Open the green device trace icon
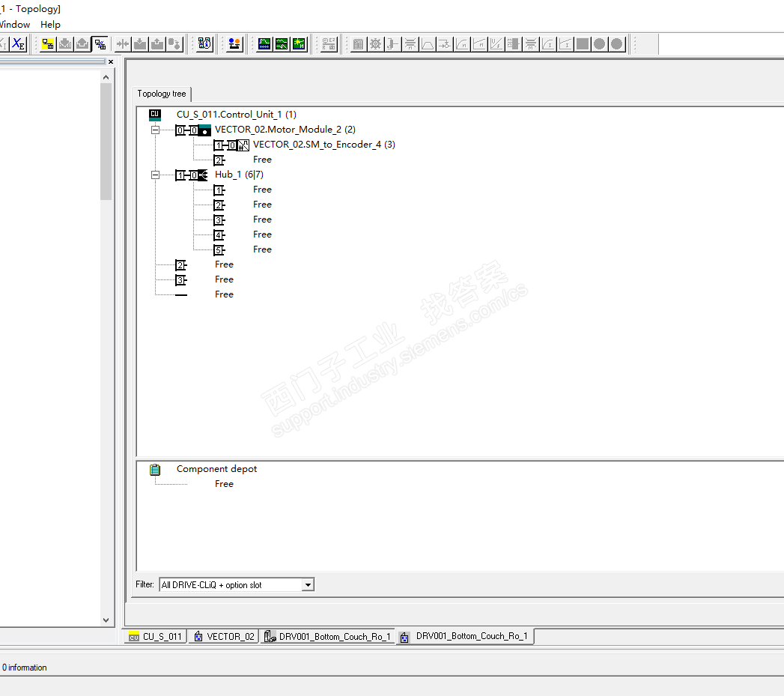Screen dimensions: 784x696 pos(264,44)
